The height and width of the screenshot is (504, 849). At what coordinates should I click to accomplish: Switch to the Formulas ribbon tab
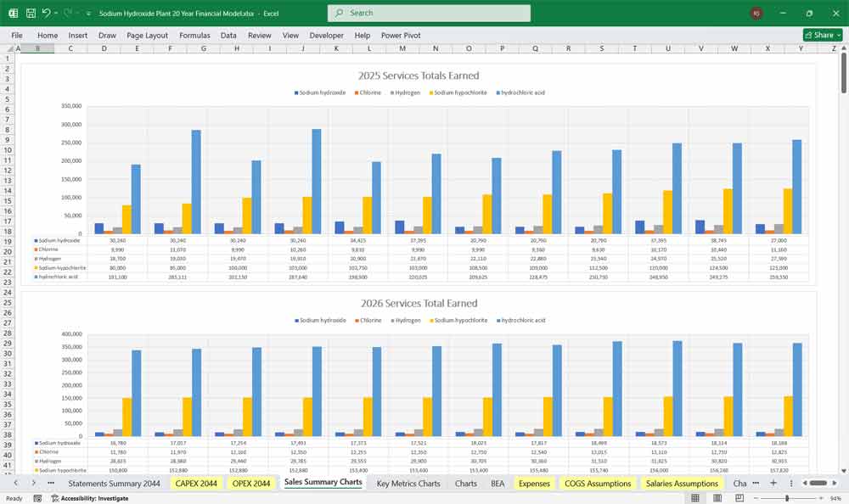(x=194, y=36)
